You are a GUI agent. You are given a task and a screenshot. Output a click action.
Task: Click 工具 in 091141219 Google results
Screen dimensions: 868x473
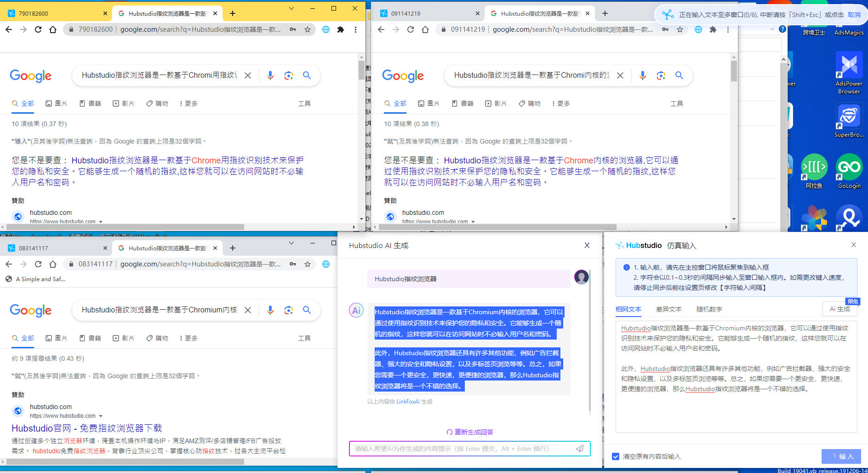677,104
